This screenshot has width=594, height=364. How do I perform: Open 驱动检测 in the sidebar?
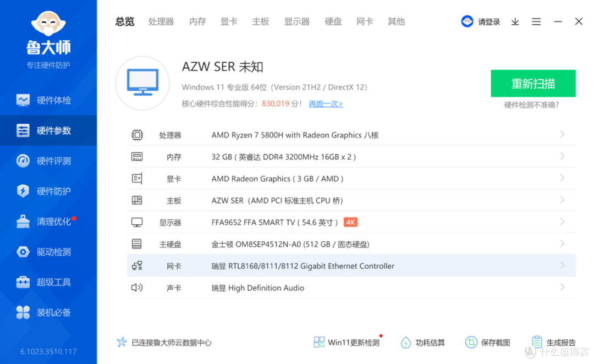(x=48, y=252)
